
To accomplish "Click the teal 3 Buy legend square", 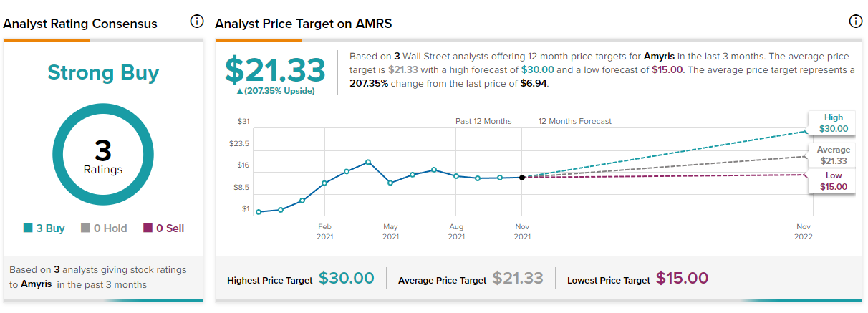I will click(28, 228).
